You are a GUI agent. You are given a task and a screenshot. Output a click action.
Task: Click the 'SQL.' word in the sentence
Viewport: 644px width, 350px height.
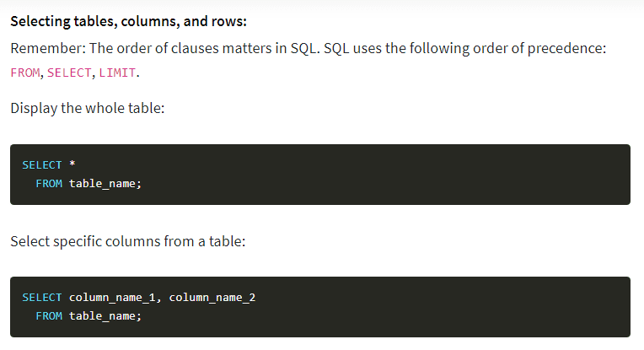click(x=305, y=48)
